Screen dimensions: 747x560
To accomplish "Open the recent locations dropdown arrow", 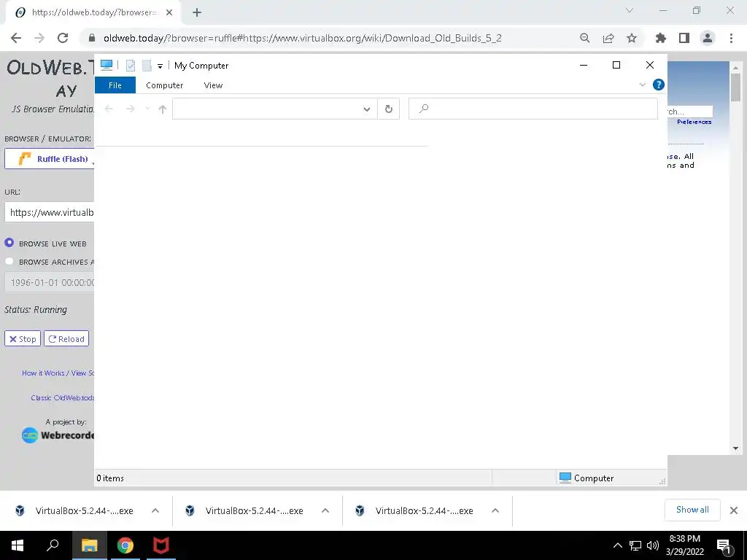I will [x=147, y=109].
